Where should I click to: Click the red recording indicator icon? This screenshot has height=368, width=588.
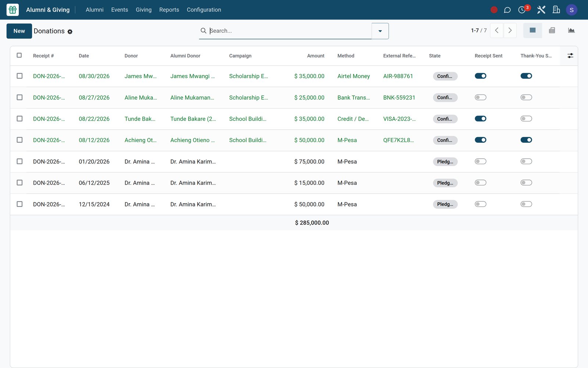pos(494,10)
